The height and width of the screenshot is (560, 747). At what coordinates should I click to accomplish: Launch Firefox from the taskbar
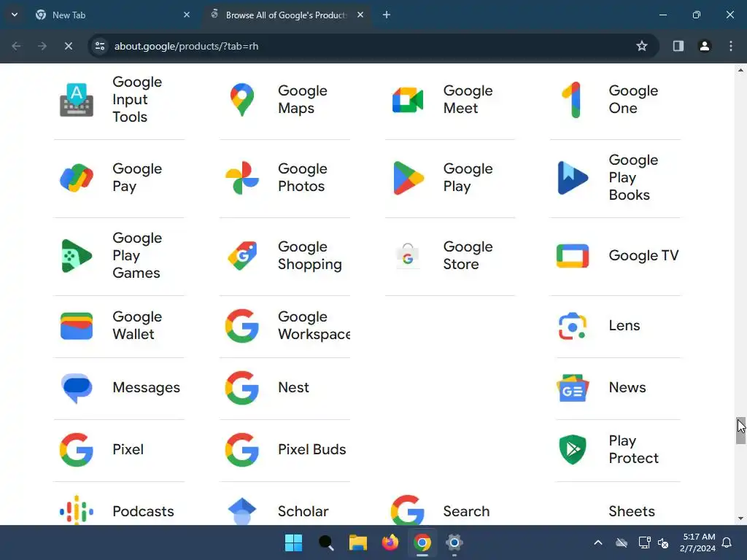(390, 542)
